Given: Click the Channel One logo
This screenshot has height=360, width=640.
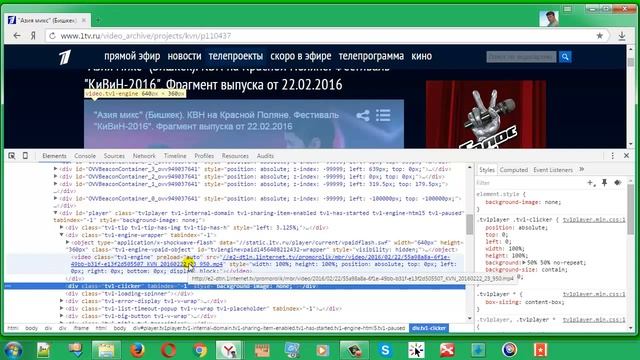Looking at the screenshot, I should click(64, 57).
